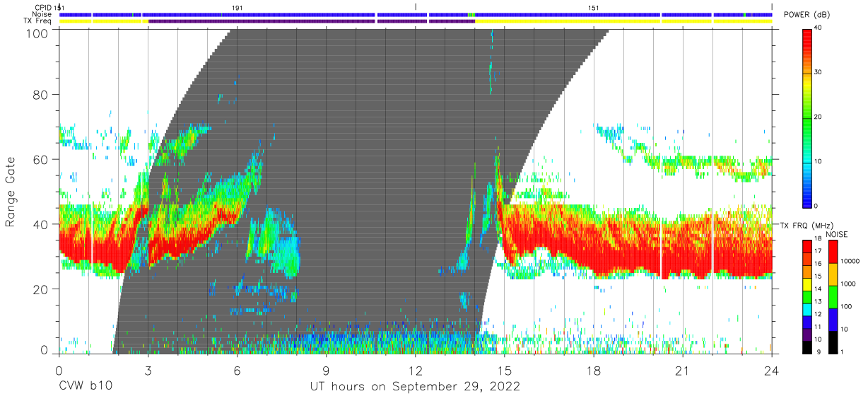Screen dimensions: 868x401
Task: Click the 3 tick on the UT hours axis
Action: [148, 370]
